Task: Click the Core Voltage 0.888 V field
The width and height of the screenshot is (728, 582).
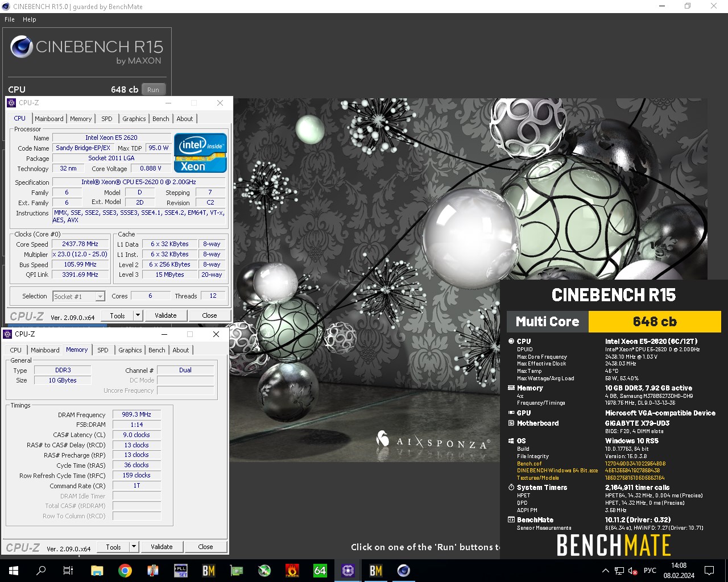Action: 151,168
